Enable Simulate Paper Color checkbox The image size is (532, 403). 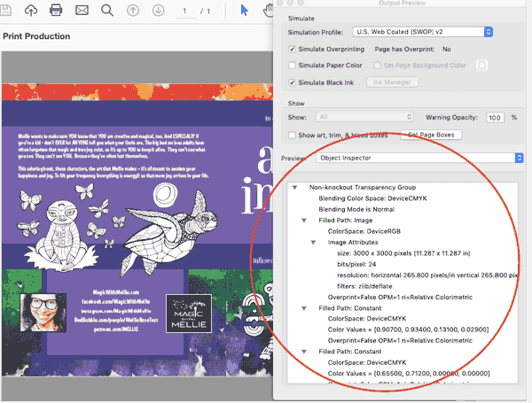(292, 65)
